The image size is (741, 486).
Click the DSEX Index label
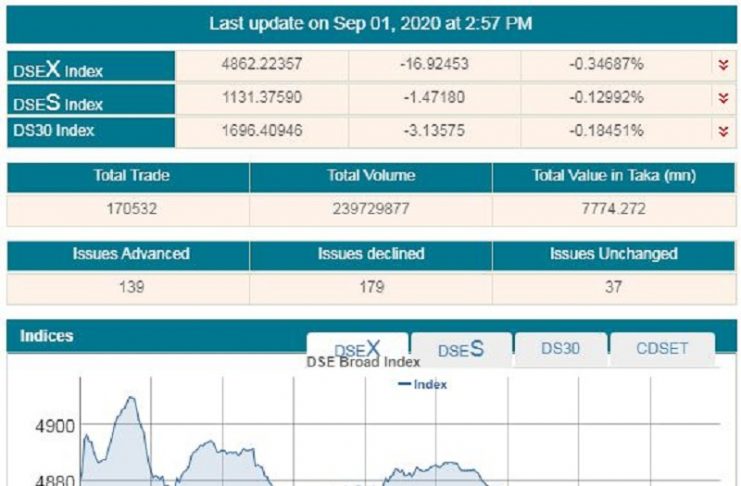click(x=59, y=70)
